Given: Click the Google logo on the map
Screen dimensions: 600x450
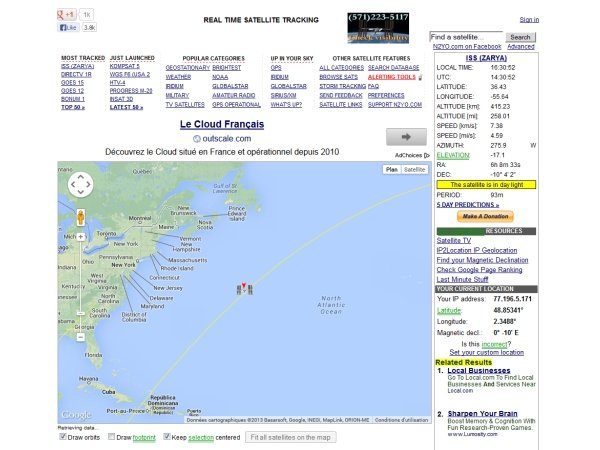Looking at the screenshot, I should pos(77,414).
